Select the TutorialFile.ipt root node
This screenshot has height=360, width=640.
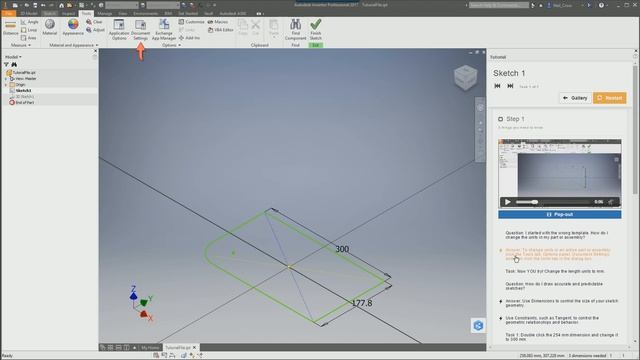point(21,72)
